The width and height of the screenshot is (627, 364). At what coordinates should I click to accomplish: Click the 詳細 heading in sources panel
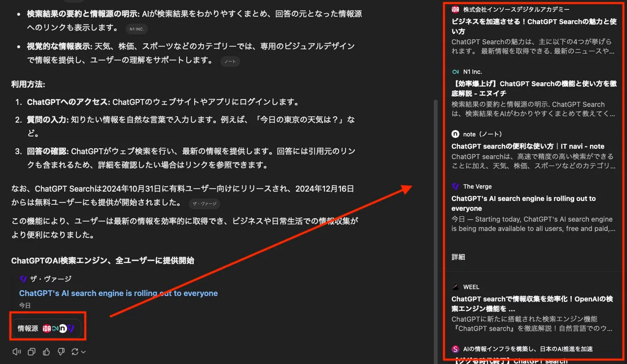458,257
